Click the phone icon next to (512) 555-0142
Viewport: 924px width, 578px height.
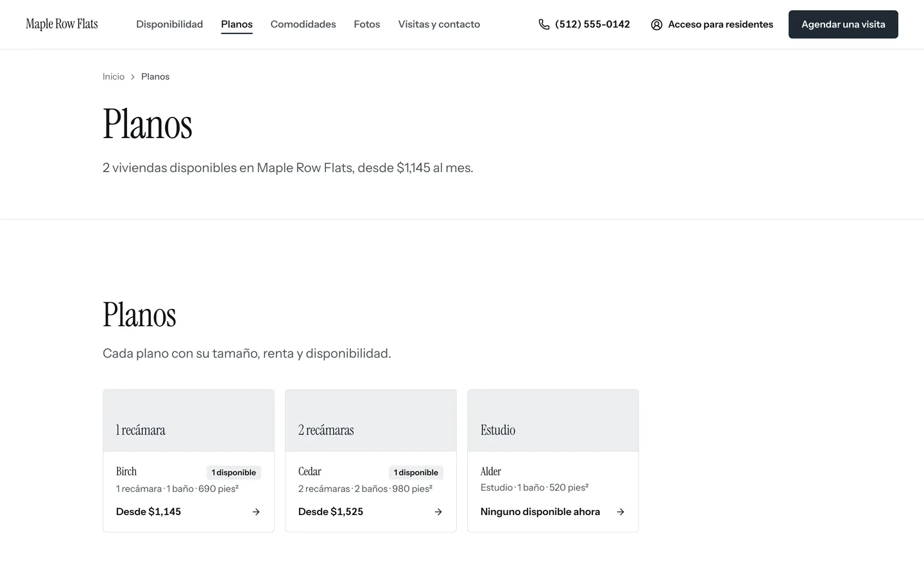pos(544,24)
